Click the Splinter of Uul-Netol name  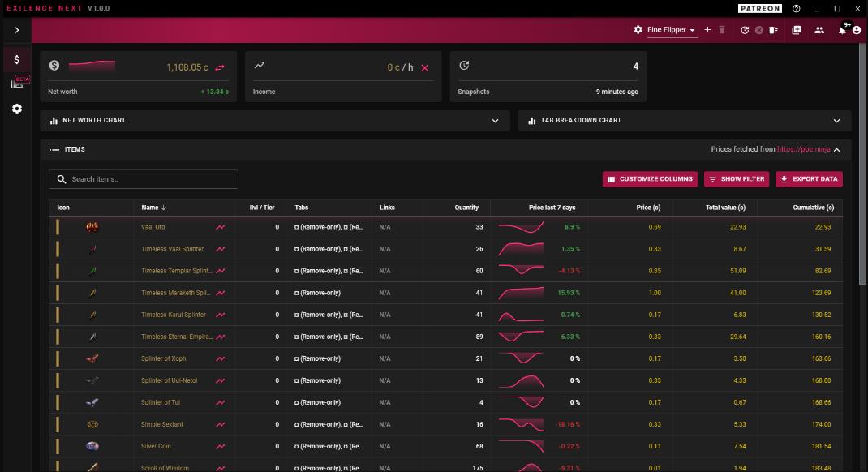coord(169,380)
